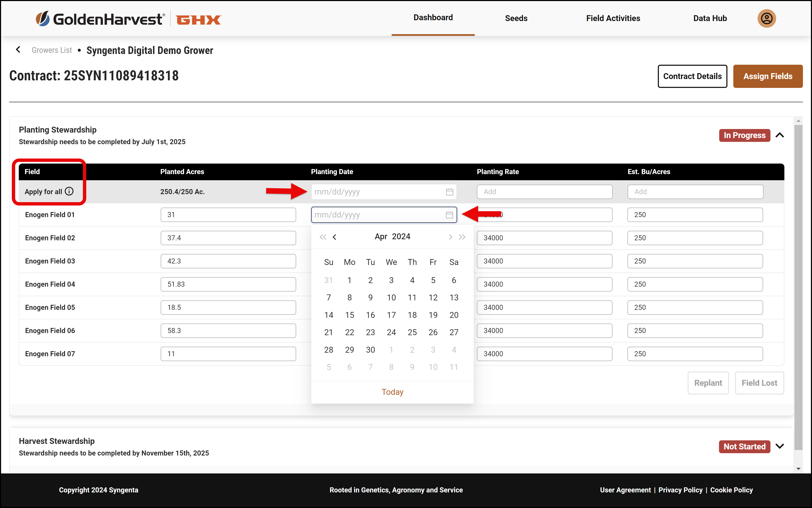Click the Replant button
The image size is (812, 508).
[x=708, y=383]
